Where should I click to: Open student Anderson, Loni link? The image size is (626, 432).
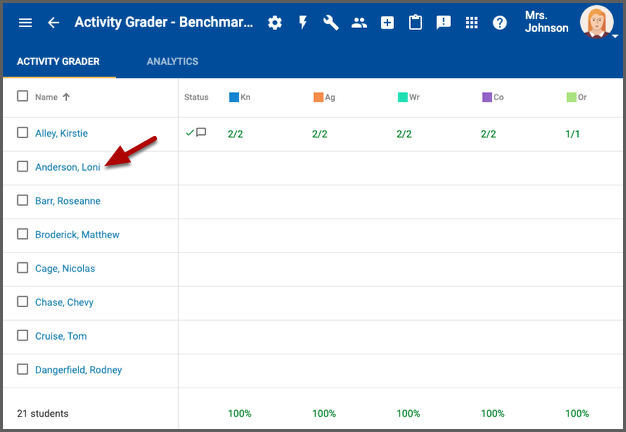[x=67, y=167]
